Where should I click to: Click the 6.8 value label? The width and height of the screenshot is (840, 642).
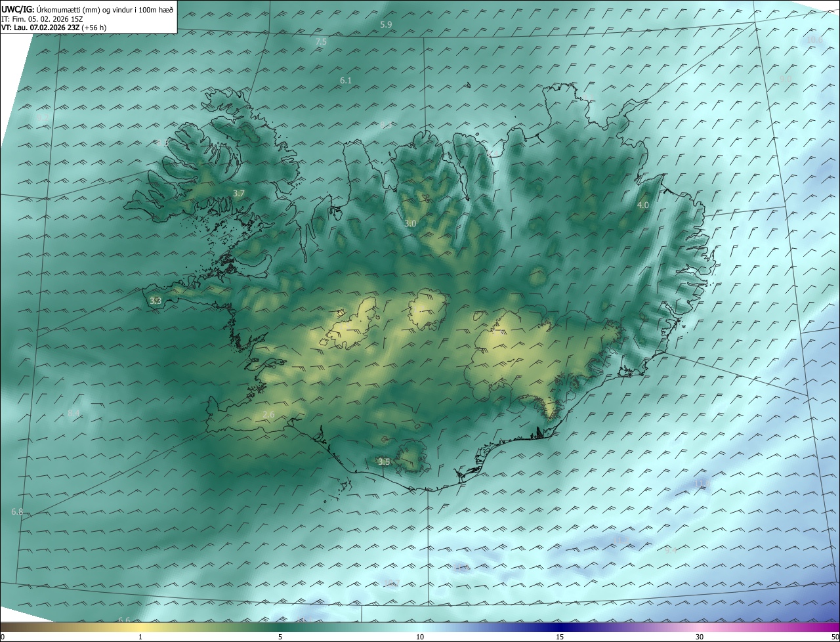(17, 511)
